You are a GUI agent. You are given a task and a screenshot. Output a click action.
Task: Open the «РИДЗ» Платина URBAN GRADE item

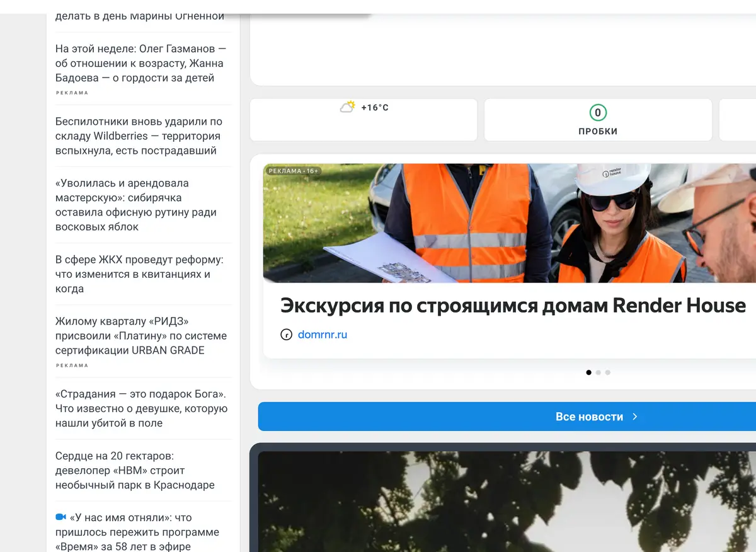pyautogui.click(x=141, y=336)
